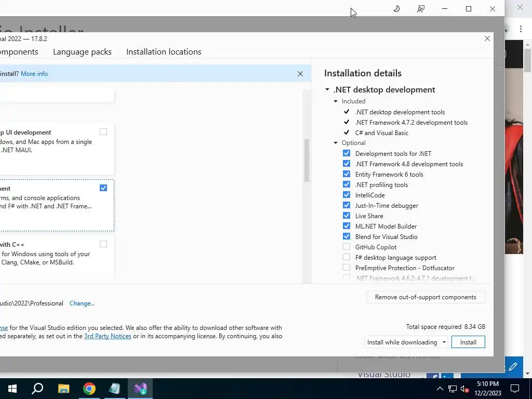The image size is (532, 399).
Task: Uncheck Entity Framework 6 tools
Action: pos(347,174)
